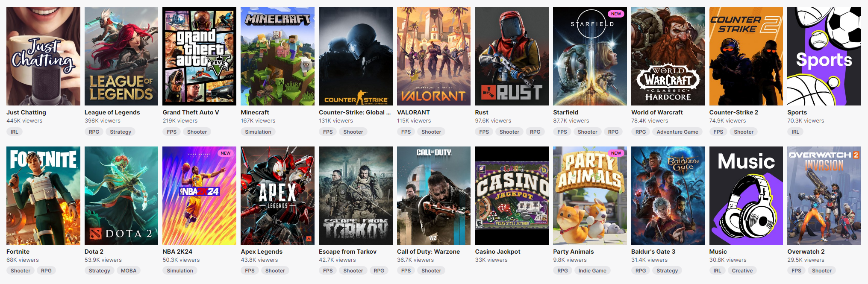Screen dimensions: 868x284
Task: Open the Minecraft box art
Action: (x=277, y=56)
